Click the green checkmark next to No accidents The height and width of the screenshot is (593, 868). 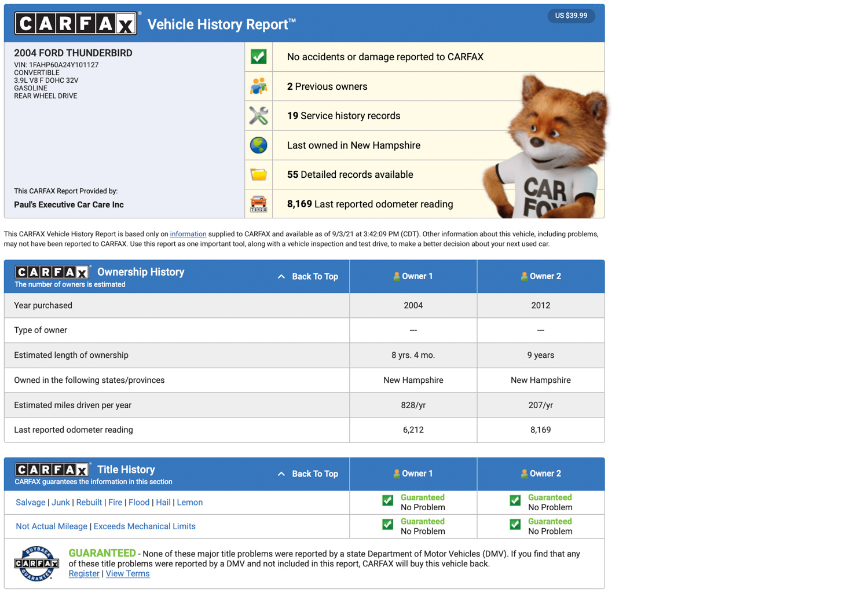coord(258,57)
